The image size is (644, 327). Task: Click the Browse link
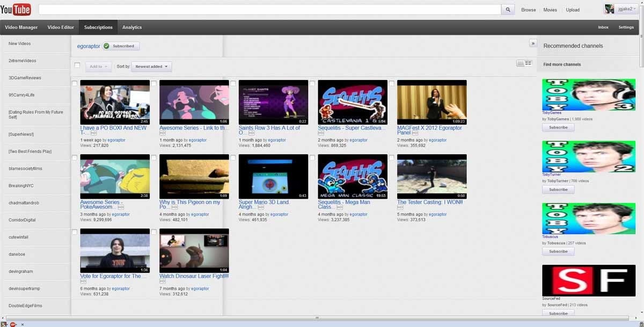[529, 10]
